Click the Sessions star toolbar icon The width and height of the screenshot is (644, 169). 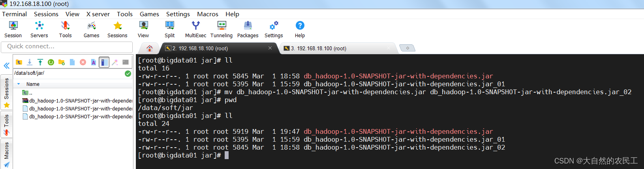point(117,30)
